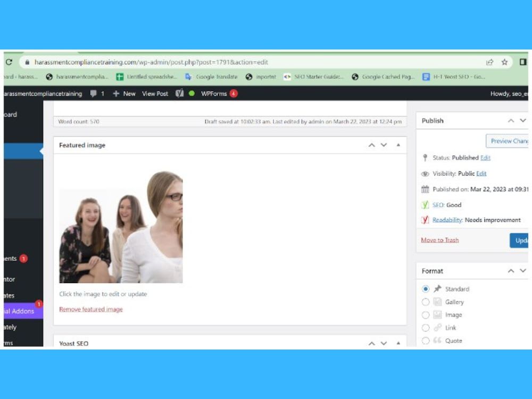Viewport: 532px width, 399px height.
Task: Click Move to Trash
Action: (x=440, y=240)
